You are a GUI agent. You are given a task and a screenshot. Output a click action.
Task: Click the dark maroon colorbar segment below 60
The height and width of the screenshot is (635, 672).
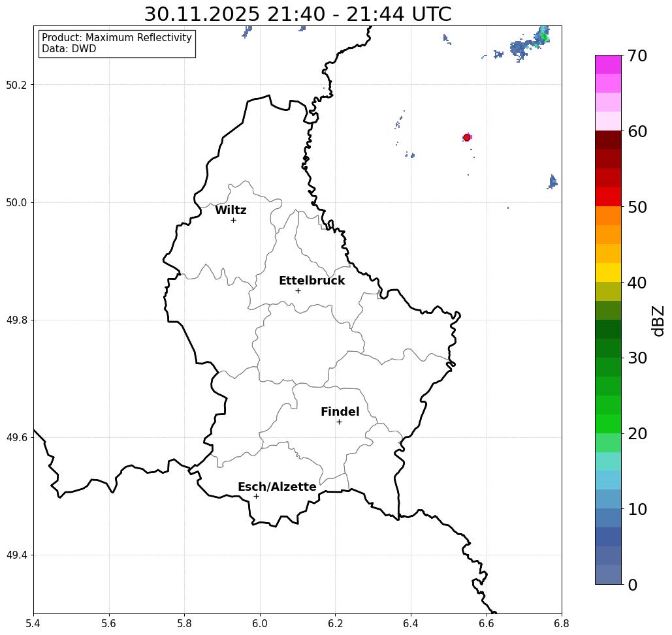[608, 140]
